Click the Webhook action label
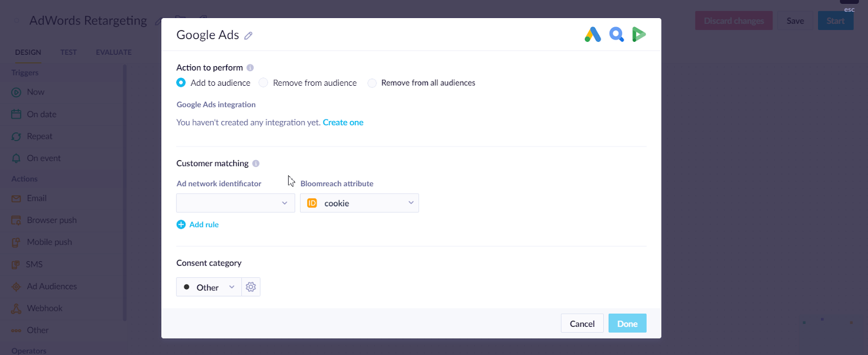The width and height of the screenshot is (868, 355). click(x=45, y=308)
